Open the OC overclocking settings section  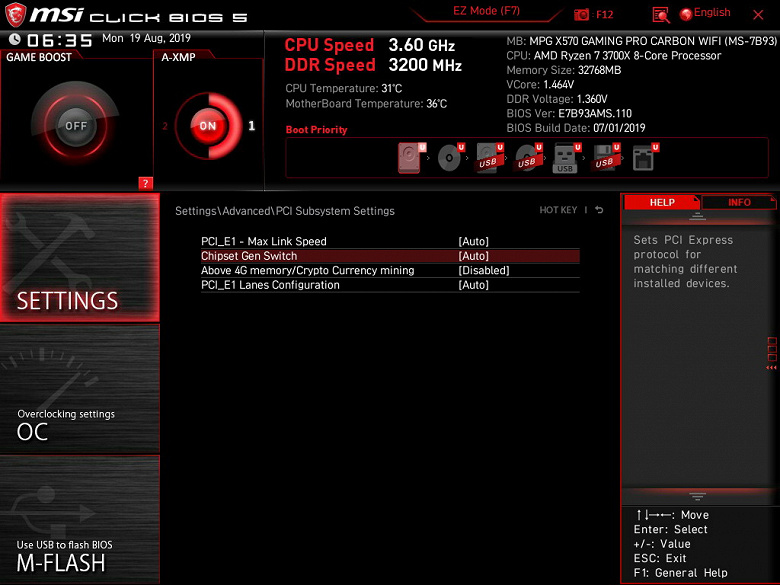(x=80, y=389)
